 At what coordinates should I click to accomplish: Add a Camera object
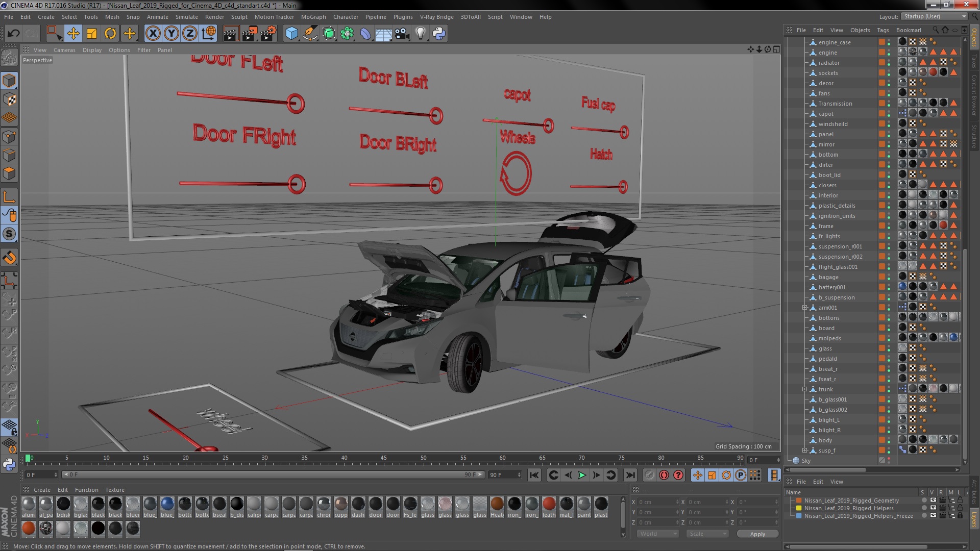[x=402, y=34]
